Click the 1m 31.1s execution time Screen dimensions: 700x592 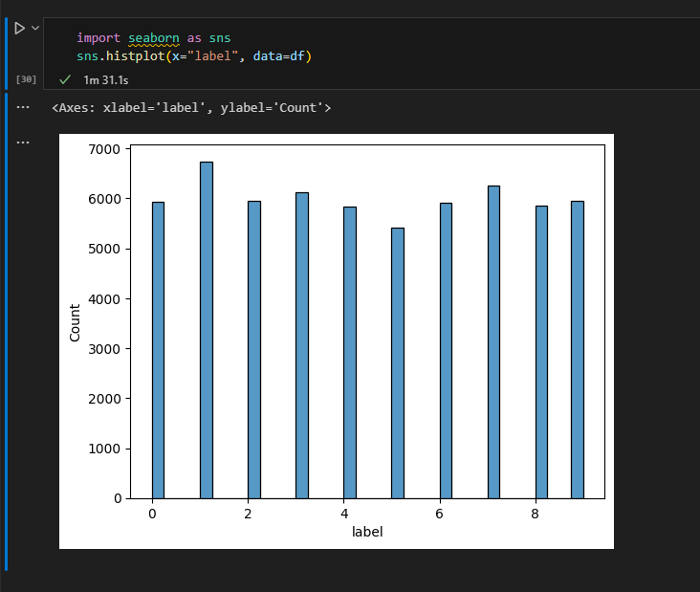106,80
